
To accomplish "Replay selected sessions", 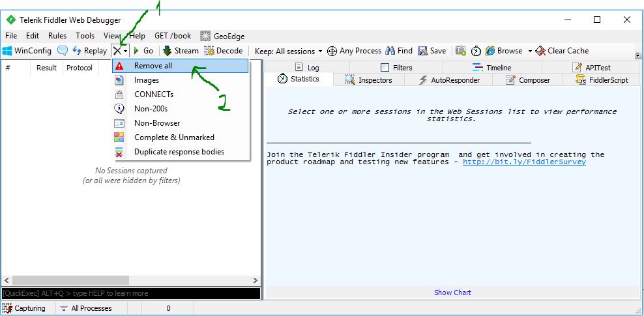I will 89,51.
